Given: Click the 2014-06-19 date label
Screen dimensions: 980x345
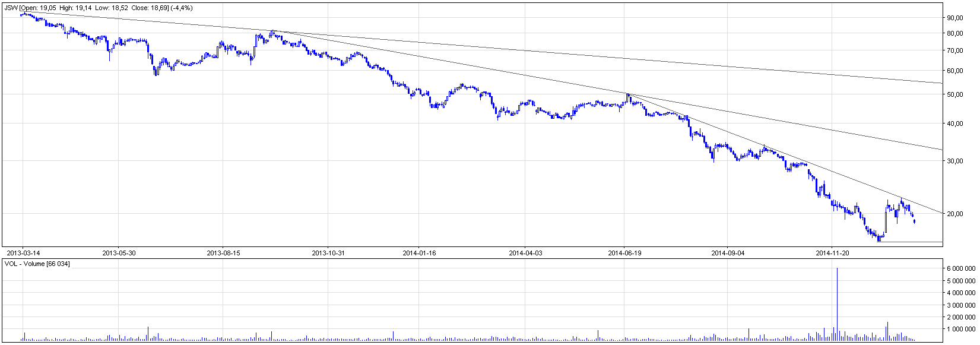Looking at the screenshot, I should pyautogui.click(x=624, y=253).
